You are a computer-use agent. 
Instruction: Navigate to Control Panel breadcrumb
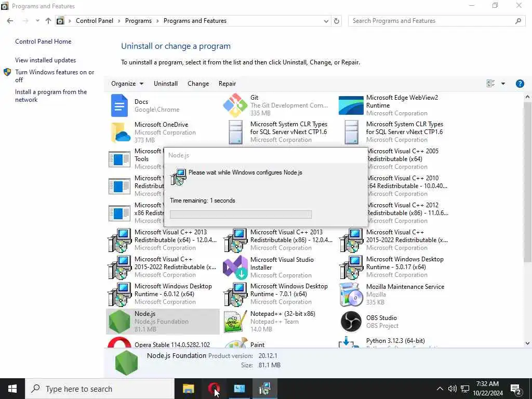95,21
